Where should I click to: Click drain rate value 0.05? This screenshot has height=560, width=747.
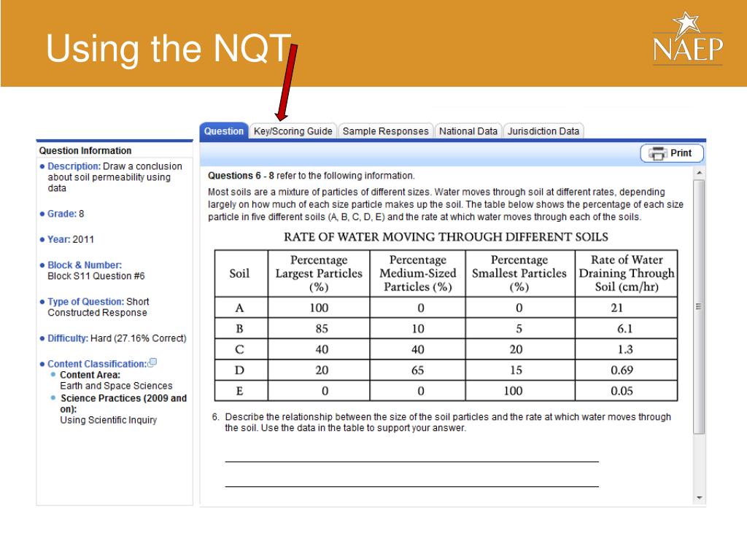click(622, 391)
